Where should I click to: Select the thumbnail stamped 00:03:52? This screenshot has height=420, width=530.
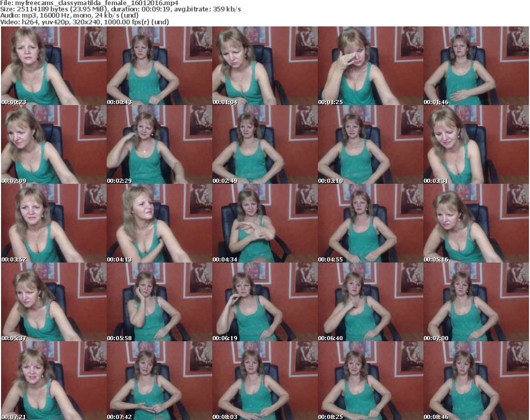coord(54,223)
